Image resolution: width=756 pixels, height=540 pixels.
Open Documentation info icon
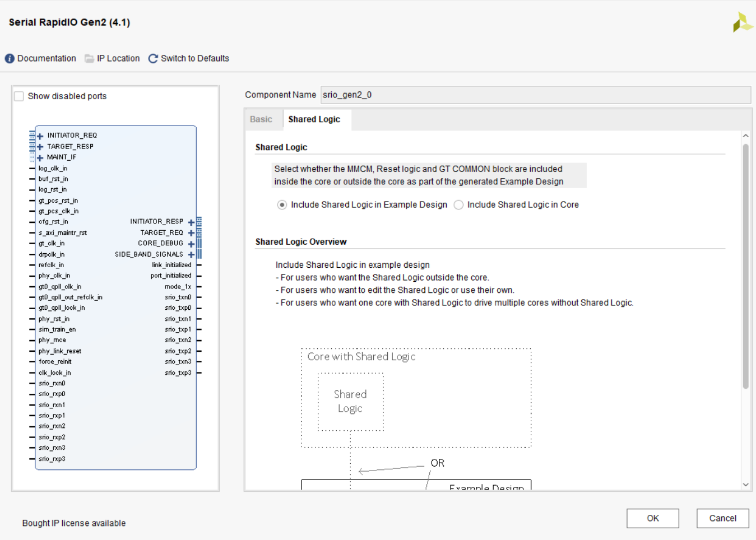click(x=10, y=58)
